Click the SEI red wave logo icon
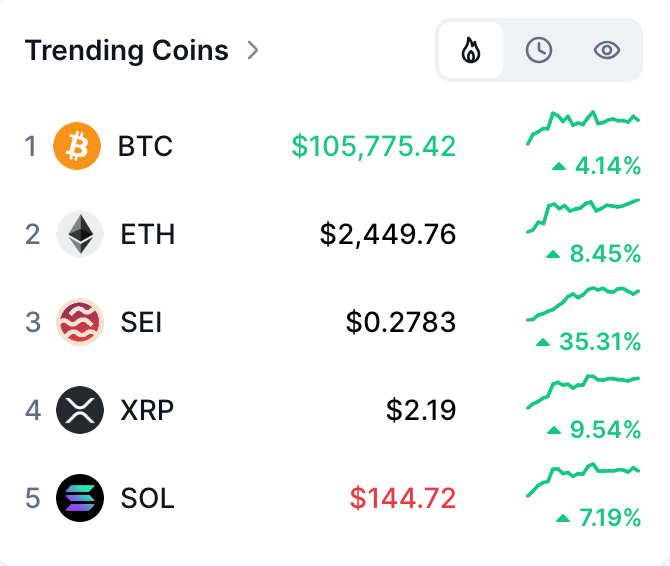Image resolution: width=670 pixels, height=566 pixels. coord(80,322)
